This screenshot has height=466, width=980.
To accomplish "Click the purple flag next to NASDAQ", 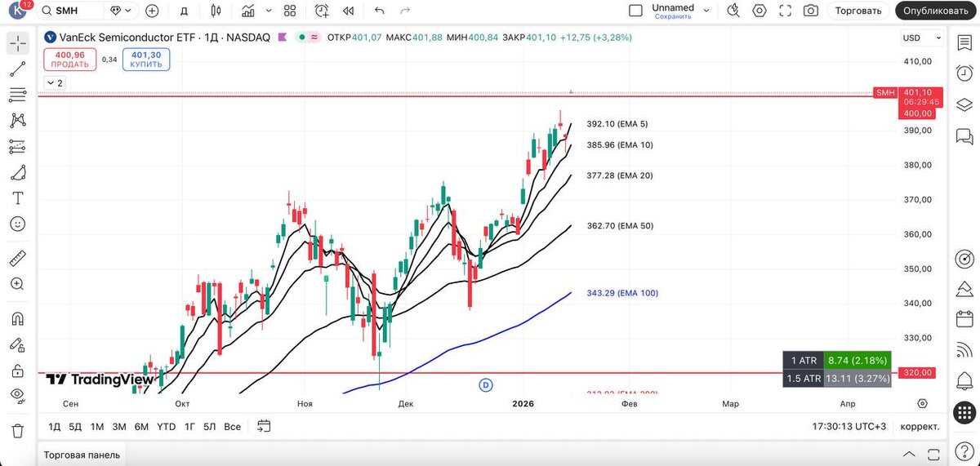I will [283, 37].
